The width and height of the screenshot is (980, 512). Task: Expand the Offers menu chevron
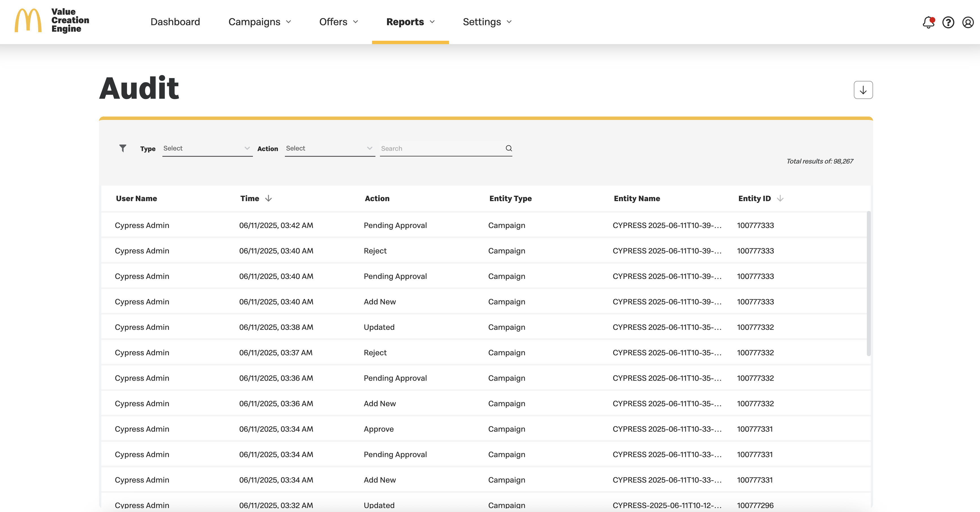(x=356, y=22)
